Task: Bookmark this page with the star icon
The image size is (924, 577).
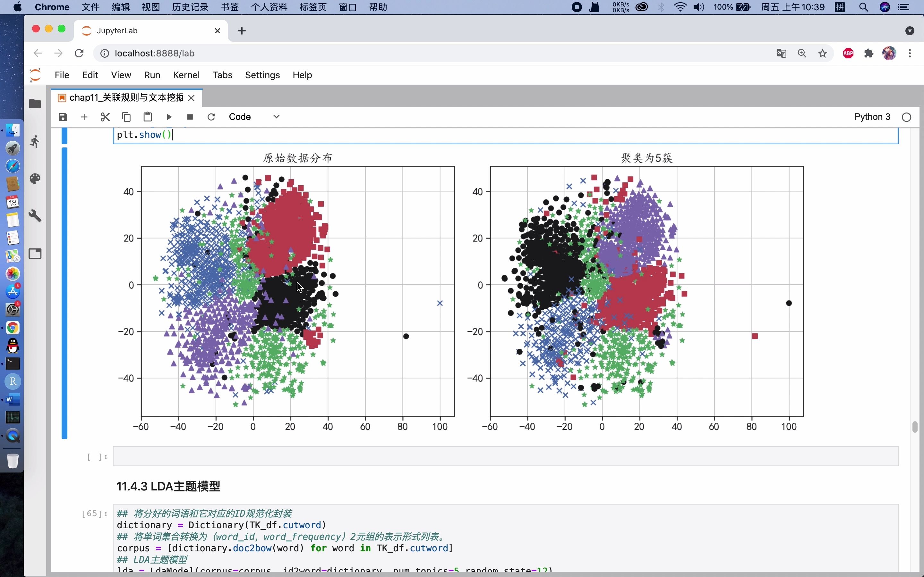Action: click(x=822, y=54)
